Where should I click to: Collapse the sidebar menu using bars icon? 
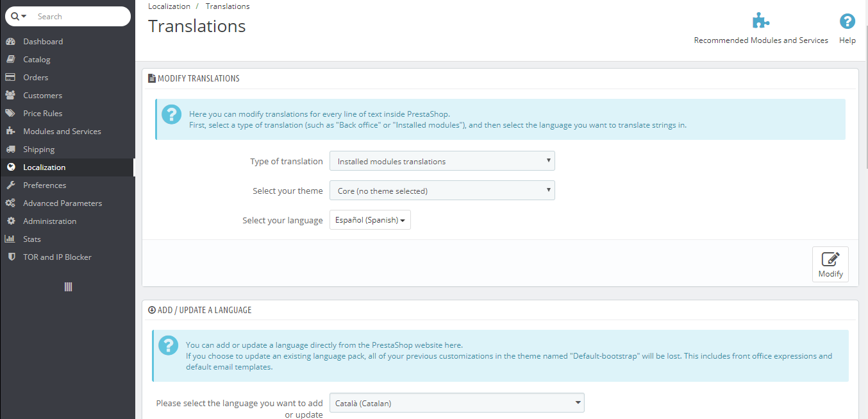coord(68,287)
